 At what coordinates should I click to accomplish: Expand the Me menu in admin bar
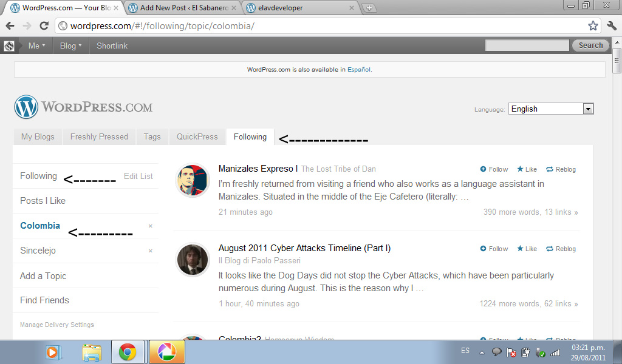pos(36,45)
